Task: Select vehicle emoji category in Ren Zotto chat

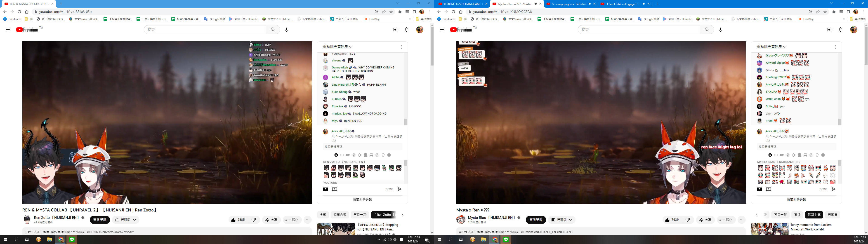Action: tap(371, 155)
